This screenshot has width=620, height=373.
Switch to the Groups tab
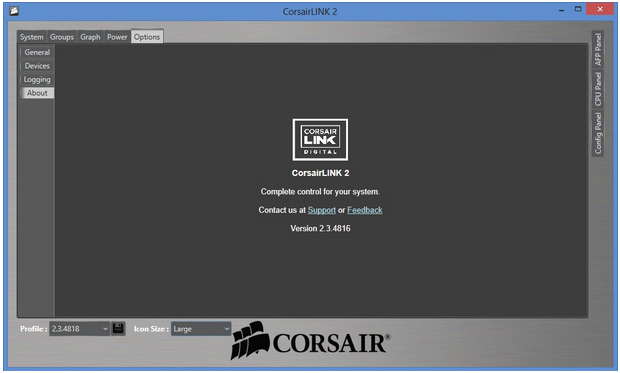62,37
